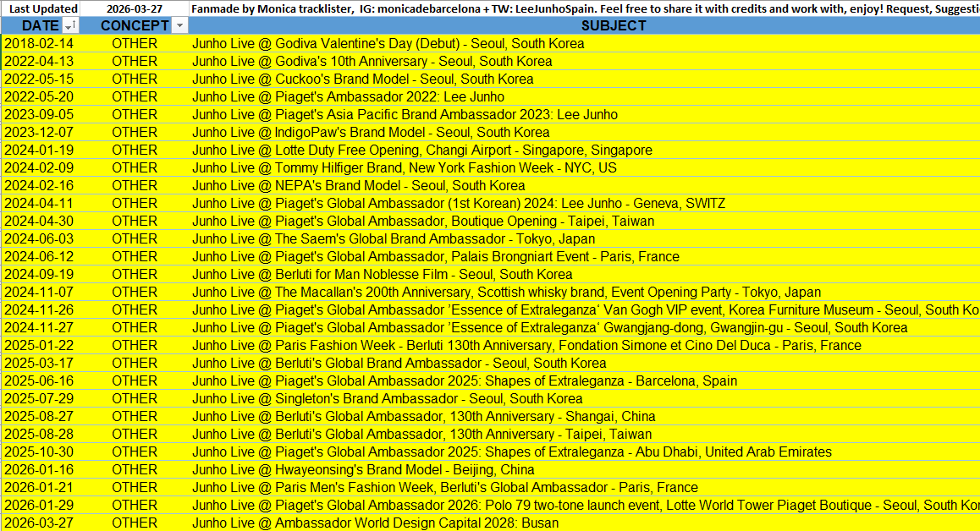This screenshot has height=531, width=980.
Task: Select the Shapes of Extraleganza Barcelona cell
Action: (x=585, y=381)
